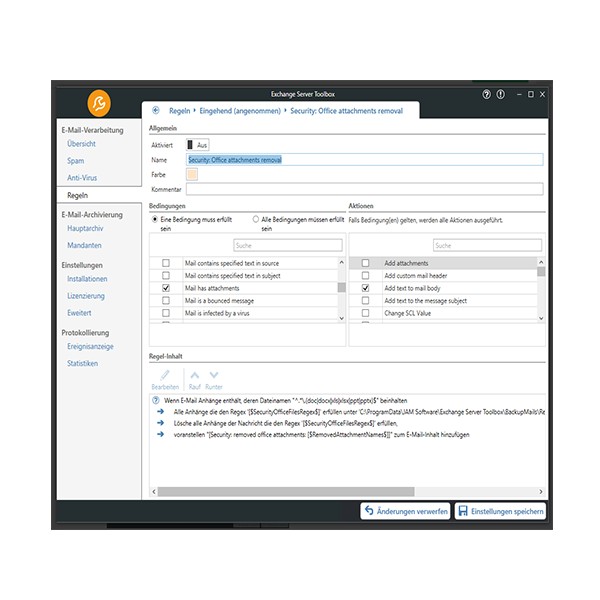This screenshot has width=600, height=600.
Task: Click the arrow icon beside 'Lösche alle Anhänge'
Action: (161, 423)
